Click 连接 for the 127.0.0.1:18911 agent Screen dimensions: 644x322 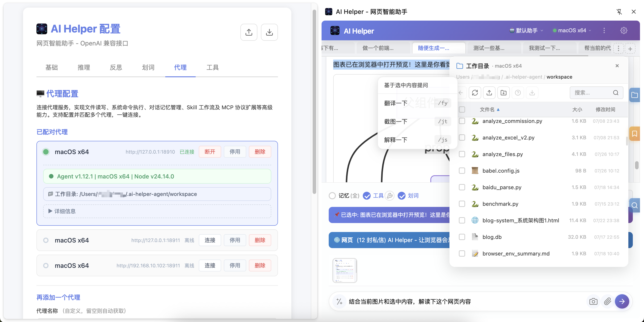pyautogui.click(x=210, y=240)
